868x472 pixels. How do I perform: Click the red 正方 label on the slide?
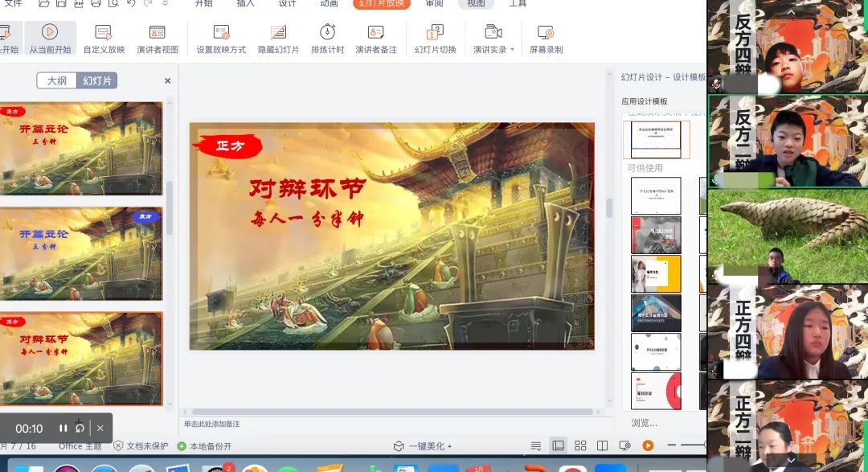(x=228, y=146)
